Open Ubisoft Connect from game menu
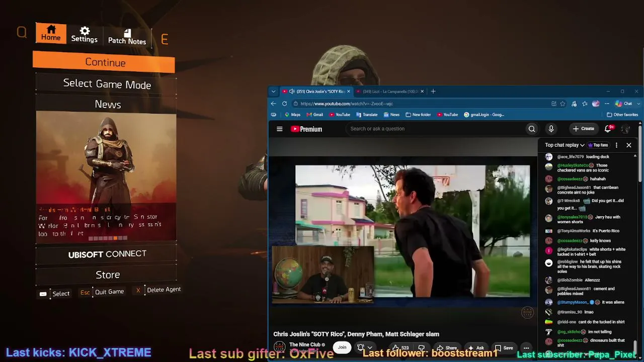Image resolution: width=644 pixels, height=362 pixels. (107, 254)
